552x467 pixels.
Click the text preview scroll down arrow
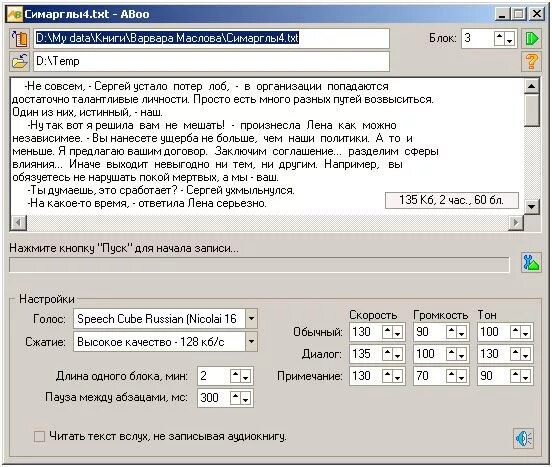pyautogui.click(x=532, y=207)
